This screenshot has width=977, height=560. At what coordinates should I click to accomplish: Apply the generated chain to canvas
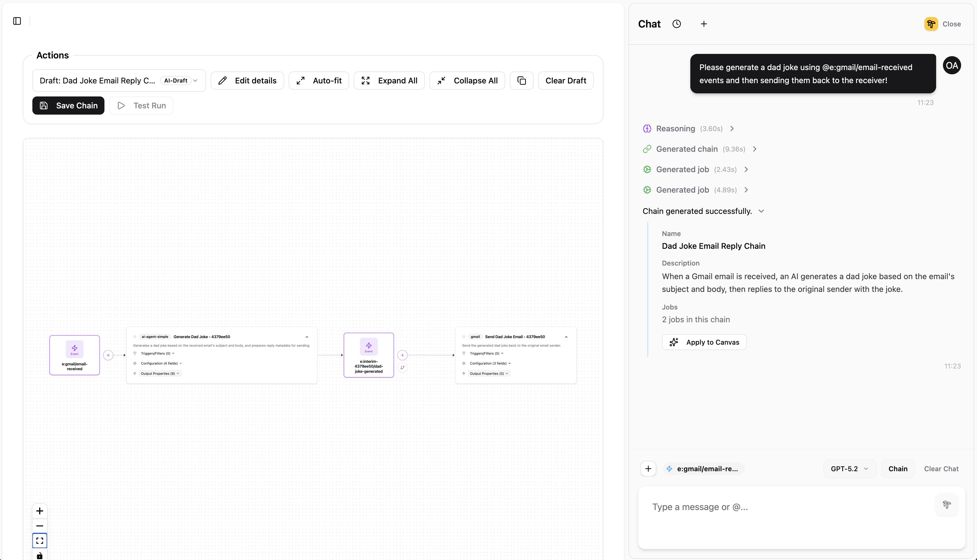point(704,342)
